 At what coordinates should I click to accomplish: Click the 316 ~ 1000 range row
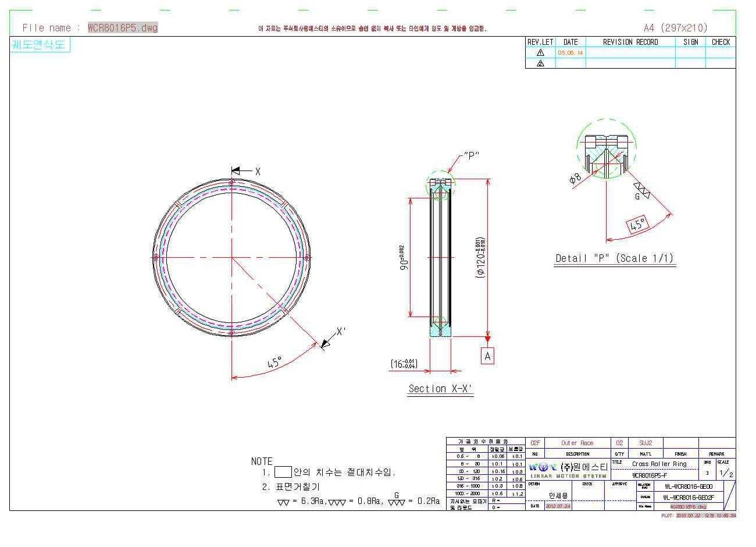468,486
